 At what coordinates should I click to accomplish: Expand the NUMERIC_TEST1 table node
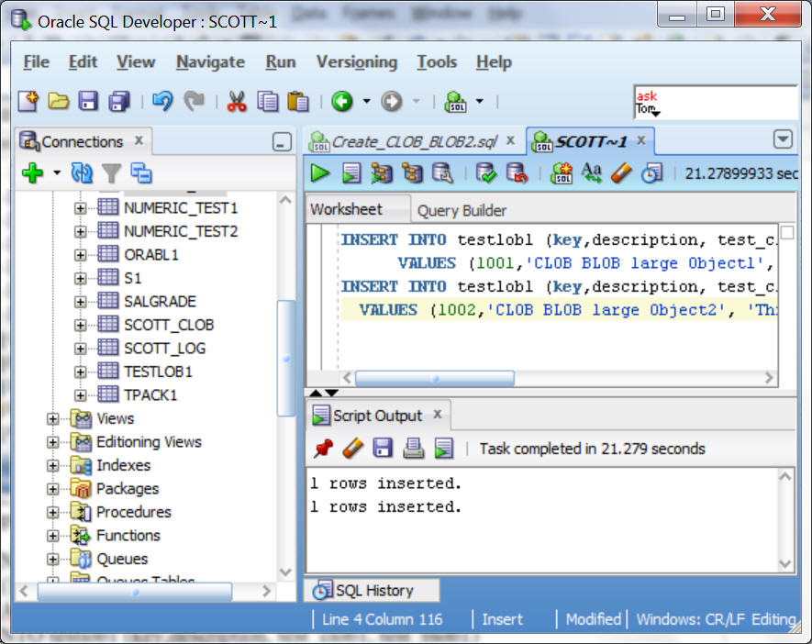pyautogui.click(x=80, y=208)
